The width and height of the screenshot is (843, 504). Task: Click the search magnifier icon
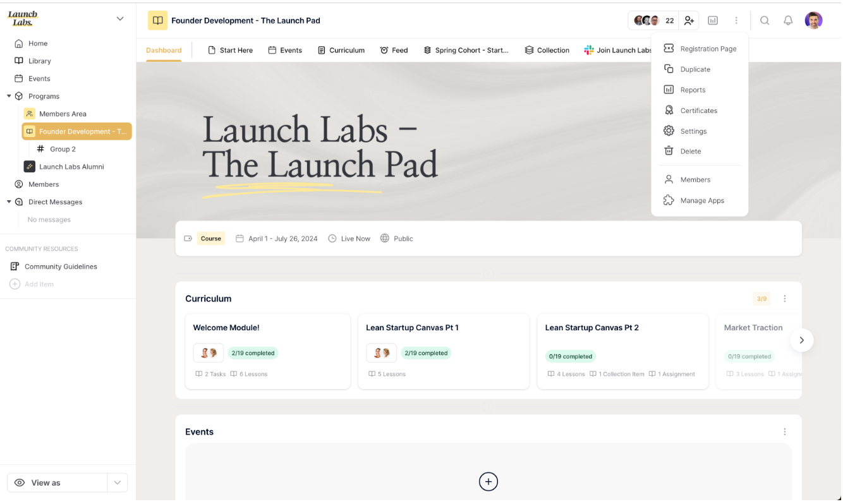click(x=765, y=21)
